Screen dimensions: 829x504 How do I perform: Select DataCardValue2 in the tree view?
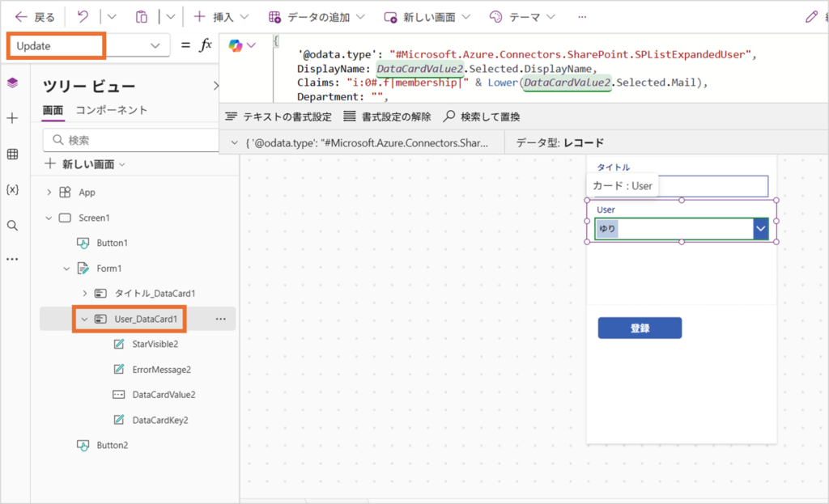click(x=164, y=395)
